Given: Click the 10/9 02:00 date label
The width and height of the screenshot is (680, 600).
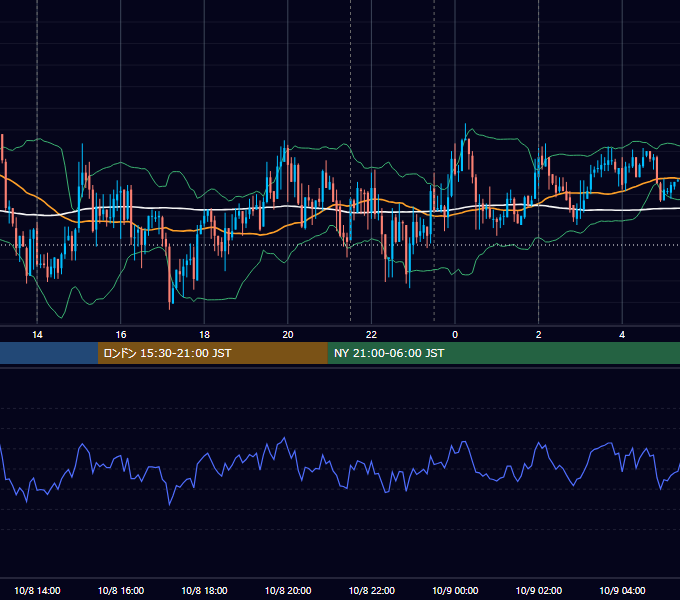Looking at the screenshot, I should (539, 590).
